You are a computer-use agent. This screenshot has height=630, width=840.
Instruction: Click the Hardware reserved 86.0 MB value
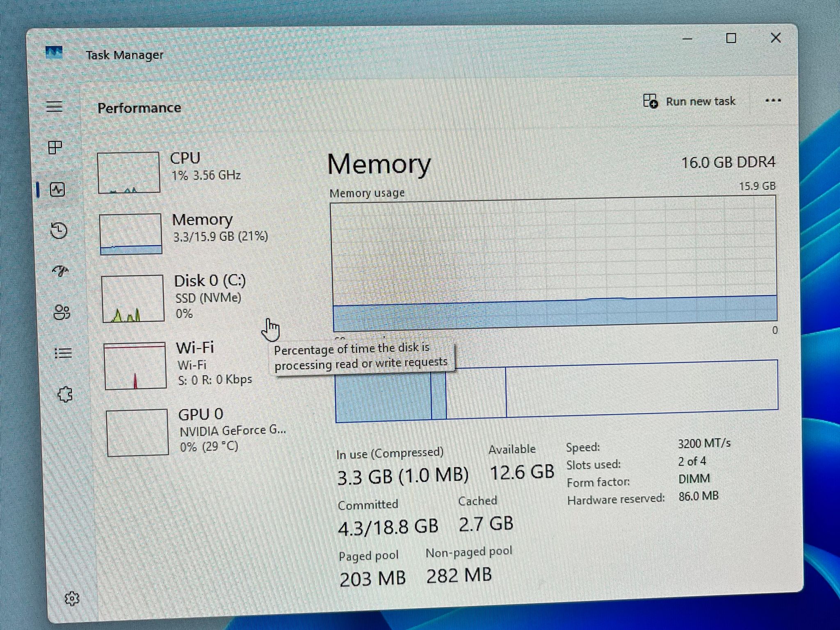click(698, 496)
